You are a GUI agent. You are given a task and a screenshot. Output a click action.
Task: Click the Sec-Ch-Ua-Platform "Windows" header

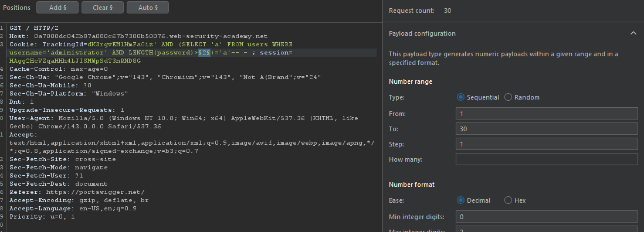[x=69, y=94]
